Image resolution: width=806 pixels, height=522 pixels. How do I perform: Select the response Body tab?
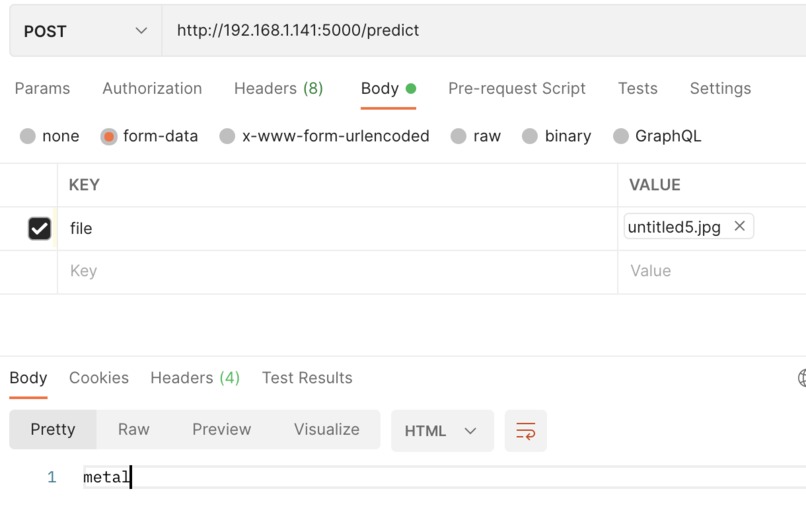tap(28, 378)
